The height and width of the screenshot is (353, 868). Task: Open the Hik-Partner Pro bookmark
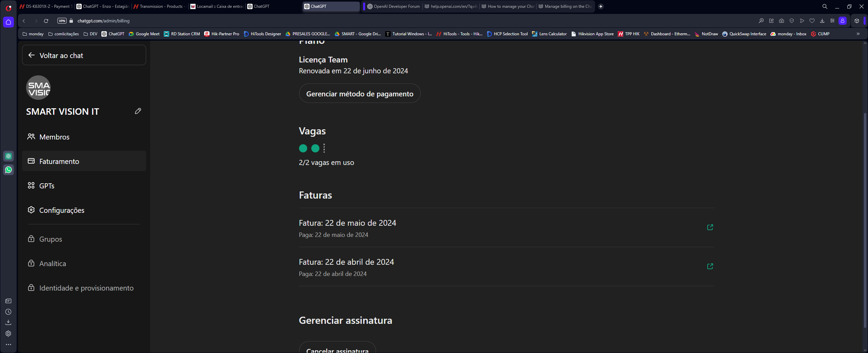pyautogui.click(x=222, y=34)
